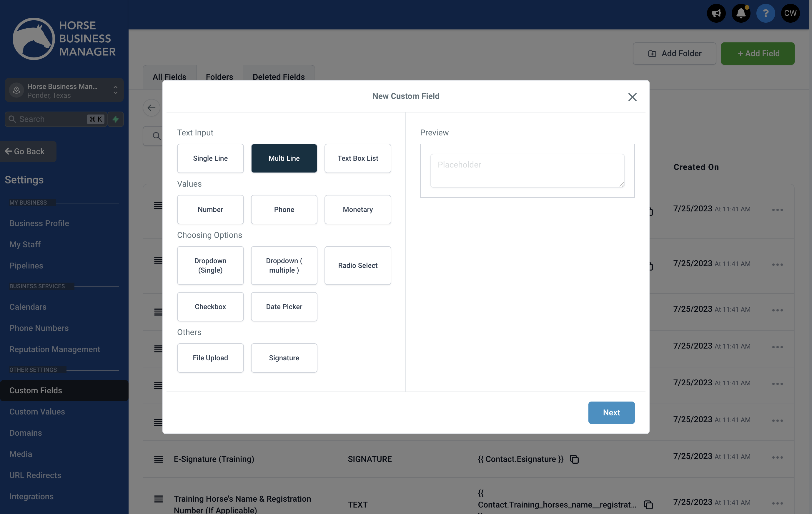
Task: Switch to the Folders tab
Action: pyautogui.click(x=219, y=77)
